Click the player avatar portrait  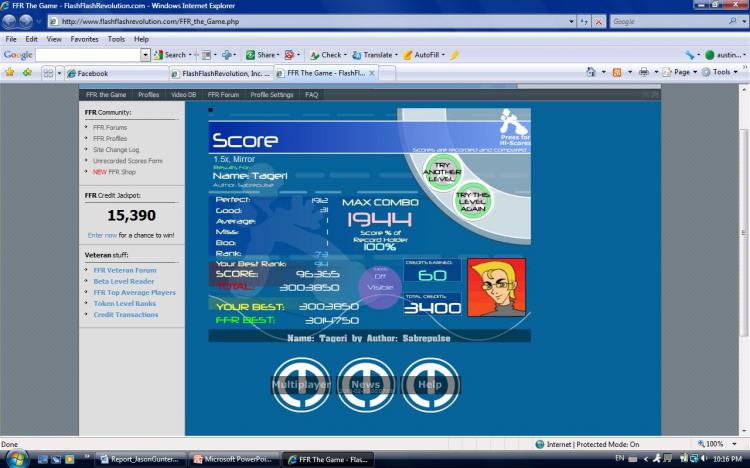pos(496,287)
